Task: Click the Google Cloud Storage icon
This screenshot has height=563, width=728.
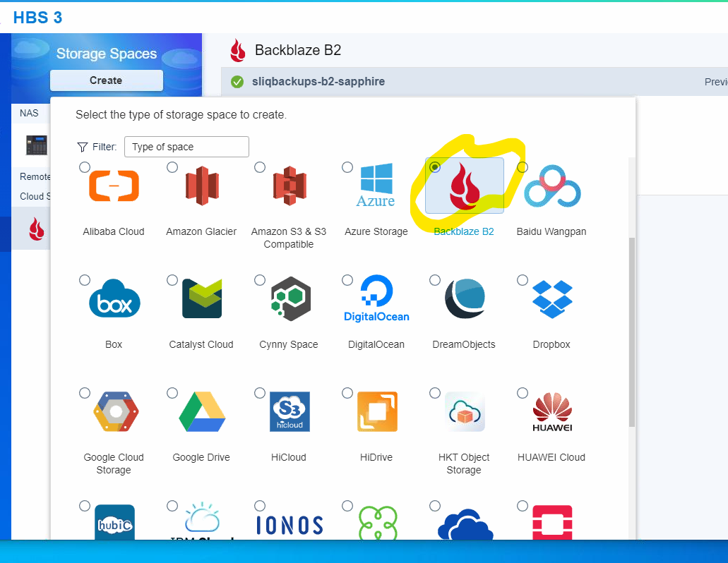Action: [116, 411]
